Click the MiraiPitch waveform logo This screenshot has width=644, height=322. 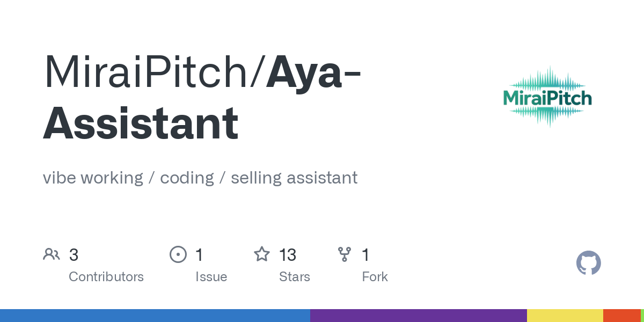[547, 97]
